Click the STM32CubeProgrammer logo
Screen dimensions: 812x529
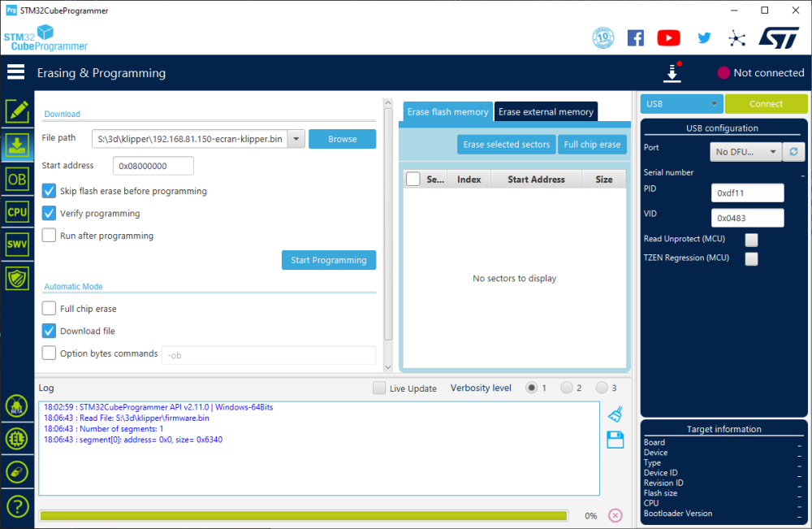[45, 38]
